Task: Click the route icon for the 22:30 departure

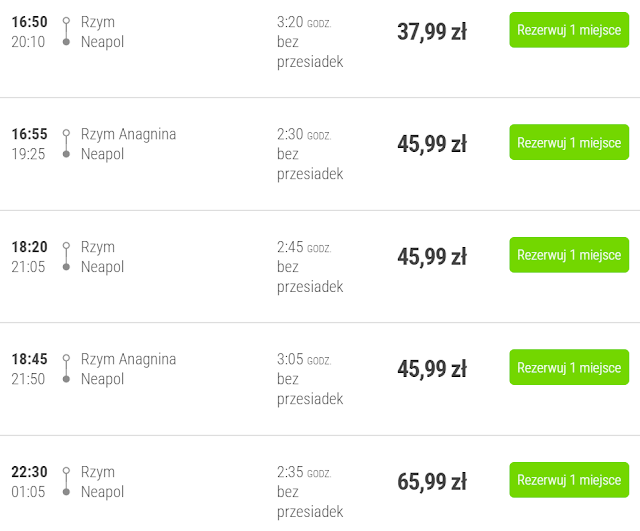Action: pyautogui.click(x=66, y=482)
